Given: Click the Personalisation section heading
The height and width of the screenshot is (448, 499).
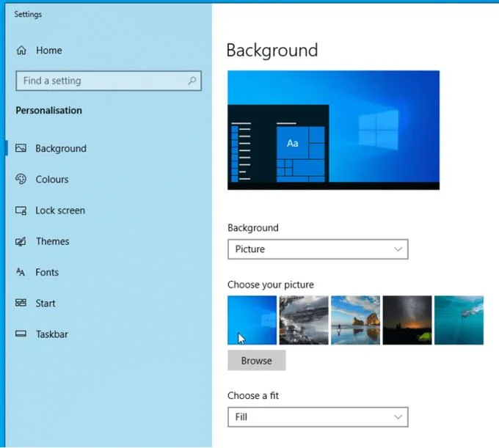Looking at the screenshot, I should coord(48,110).
